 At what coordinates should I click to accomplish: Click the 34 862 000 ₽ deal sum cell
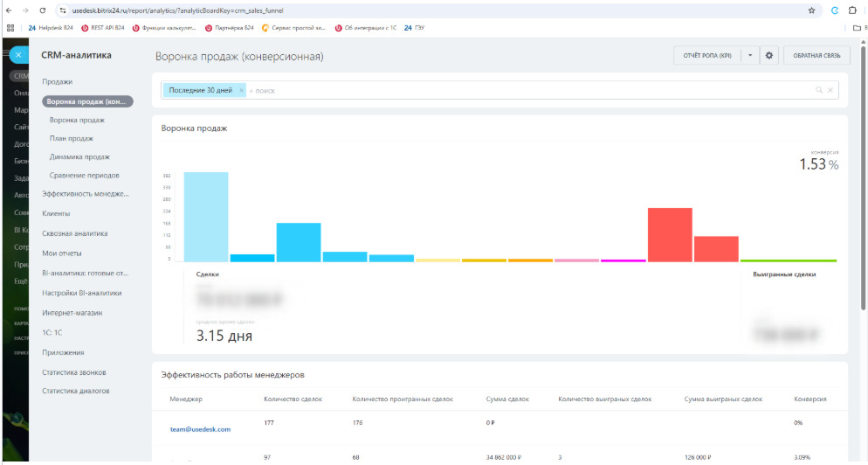tap(506, 457)
